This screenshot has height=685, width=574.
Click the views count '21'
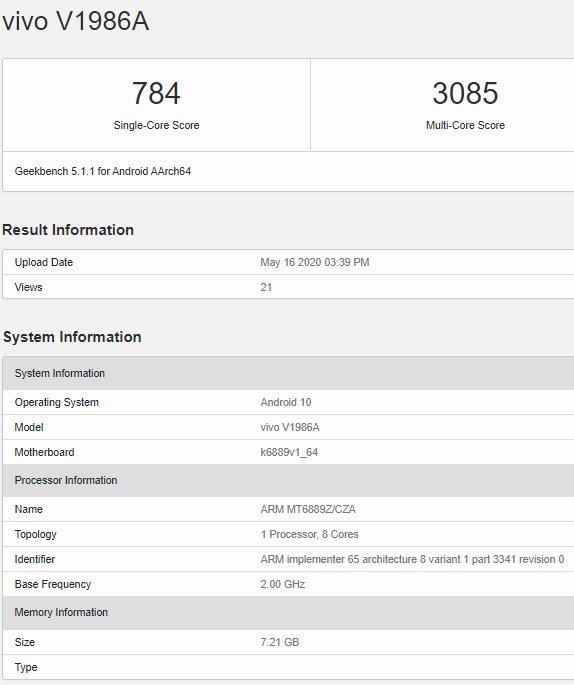pos(266,287)
